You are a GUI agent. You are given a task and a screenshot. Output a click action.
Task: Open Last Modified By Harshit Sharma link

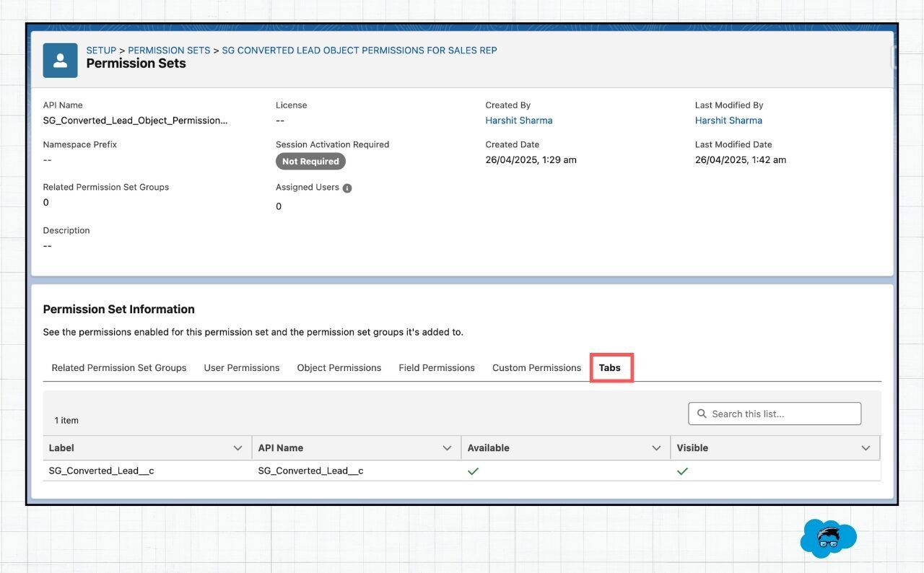click(x=728, y=121)
